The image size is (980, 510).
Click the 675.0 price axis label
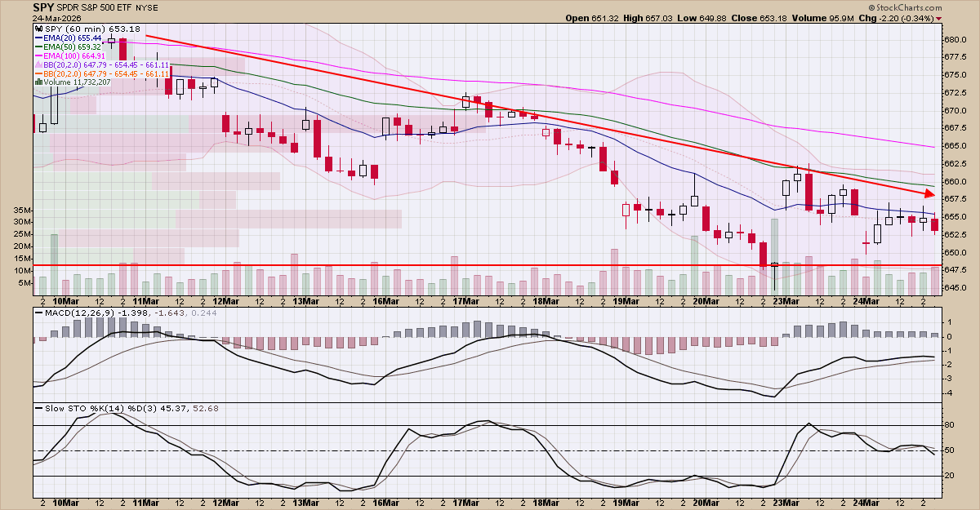[955, 74]
